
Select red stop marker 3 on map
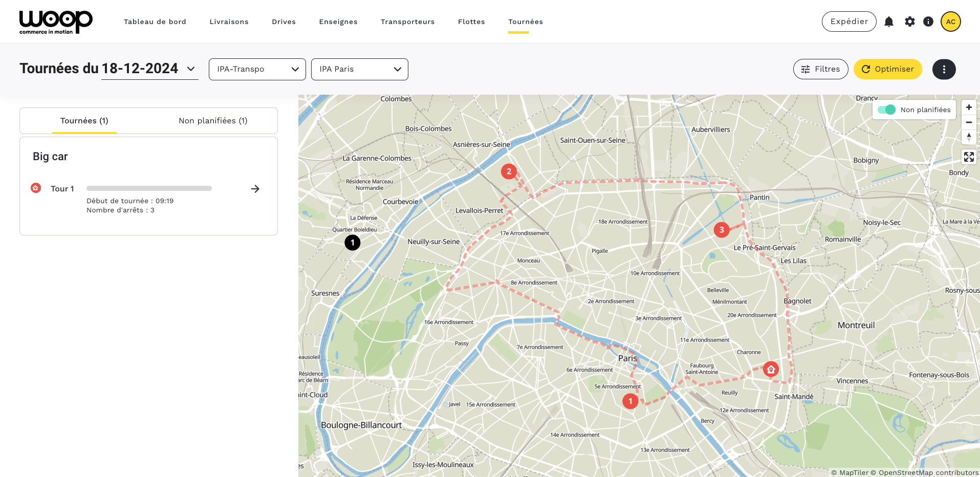point(722,230)
